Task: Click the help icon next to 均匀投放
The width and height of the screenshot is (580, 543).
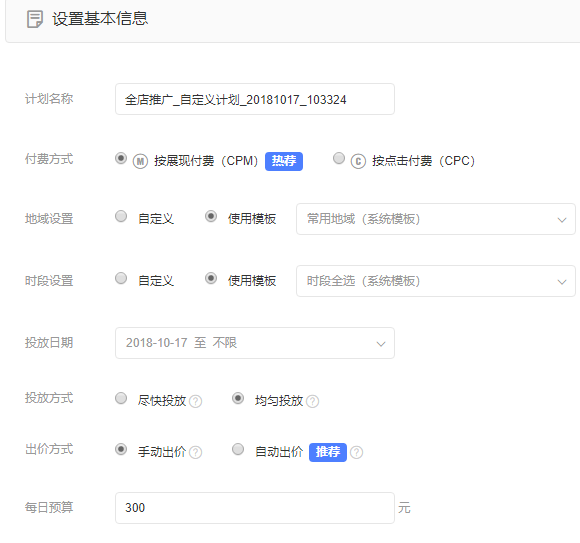Action: click(313, 401)
